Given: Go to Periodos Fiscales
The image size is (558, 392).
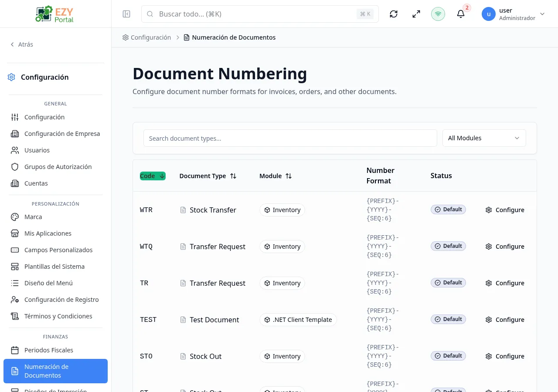Looking at the screenshot, I should tap(55, 350).
